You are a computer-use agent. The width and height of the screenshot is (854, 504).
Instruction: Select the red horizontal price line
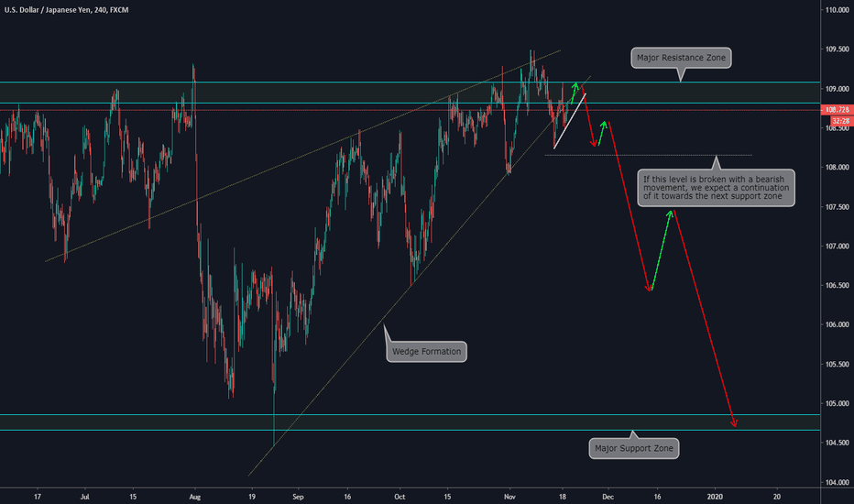275,111
